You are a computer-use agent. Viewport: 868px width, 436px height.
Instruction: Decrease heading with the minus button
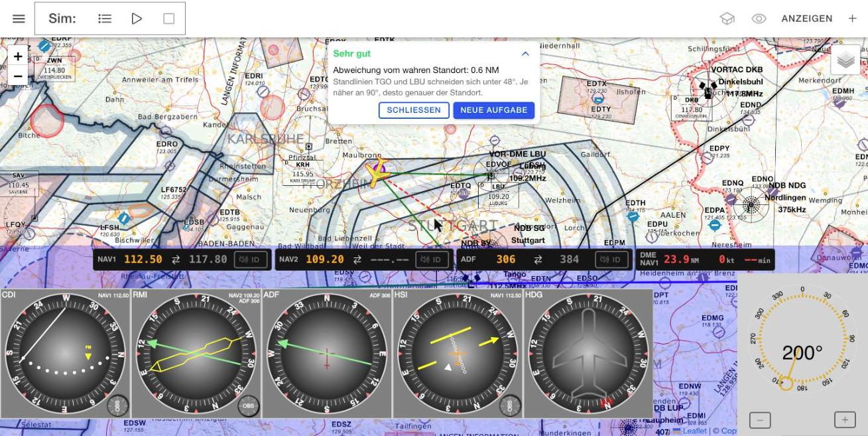(760, 419)
